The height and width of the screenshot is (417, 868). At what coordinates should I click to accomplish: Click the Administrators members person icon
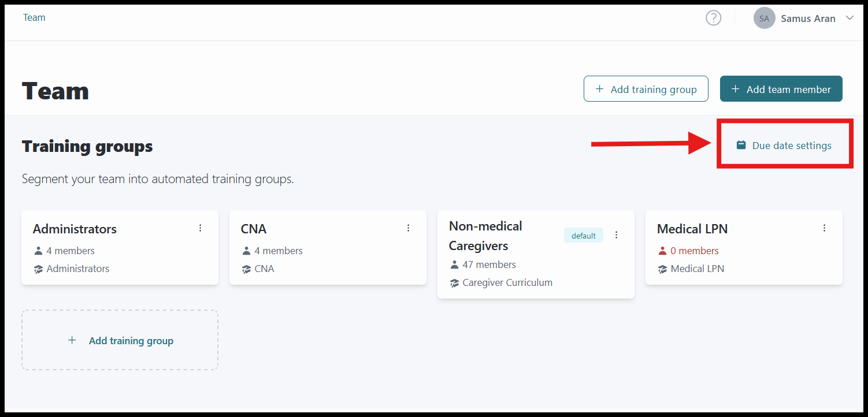(x=38, y=251)
